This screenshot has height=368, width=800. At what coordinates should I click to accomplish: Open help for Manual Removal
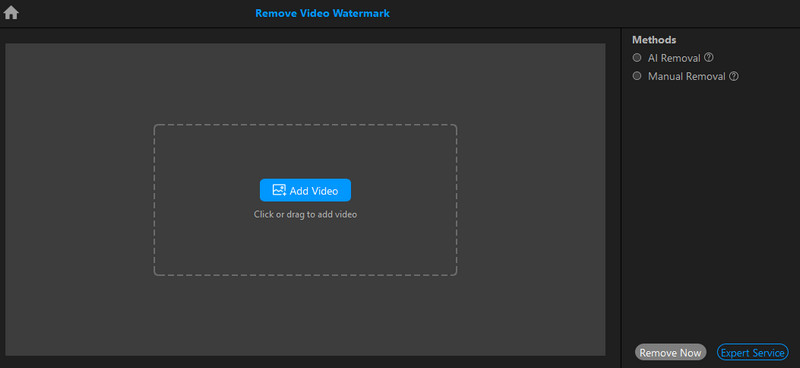734,77
